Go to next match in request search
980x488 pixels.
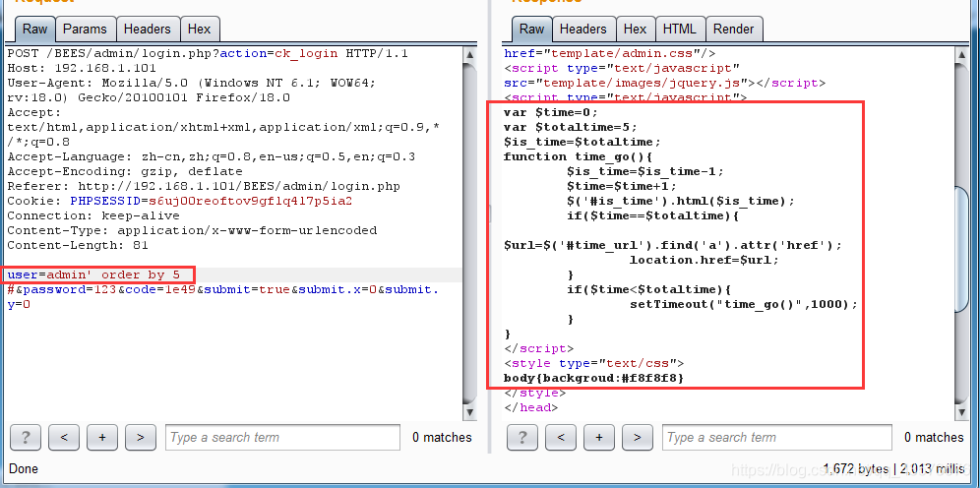pos(140,438)
